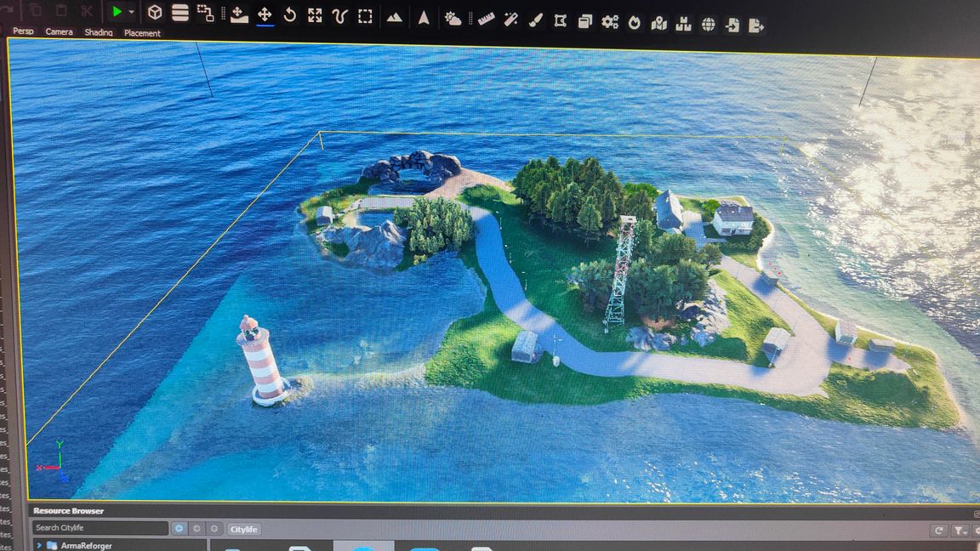Image resolution: width=980 pixels, height=551 pixels.
Task: Select the Move (four-arrow) tool
Action: [x=265, y=14]
